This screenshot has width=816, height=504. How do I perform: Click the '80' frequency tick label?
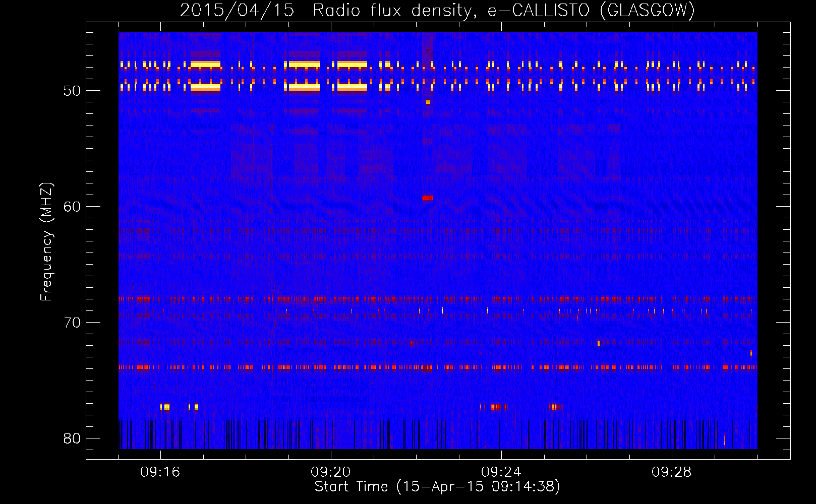72,438
